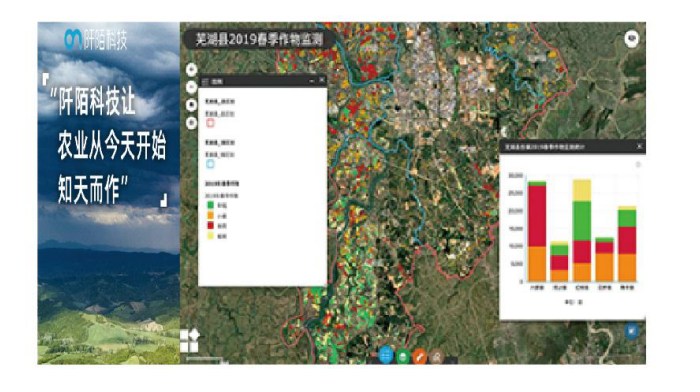Screen dimensions: 700x392
Task: Click the topmost round map control button
Action: tap(192, 70)
